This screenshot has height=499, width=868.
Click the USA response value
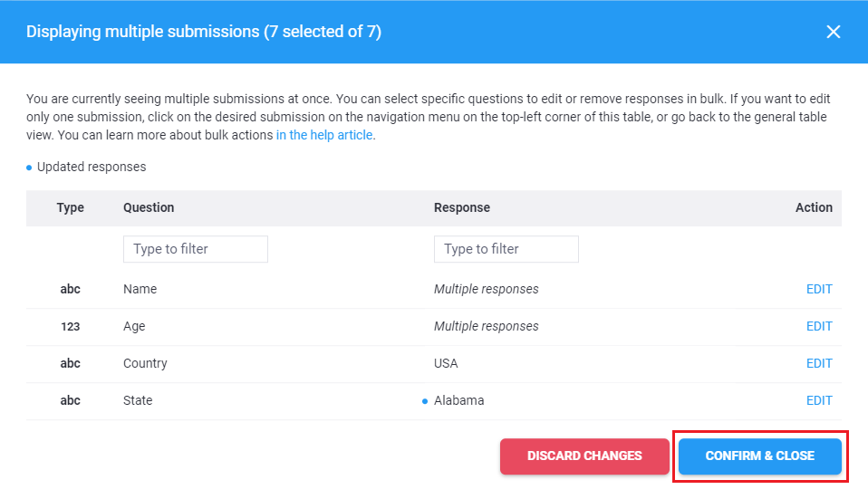446,364
